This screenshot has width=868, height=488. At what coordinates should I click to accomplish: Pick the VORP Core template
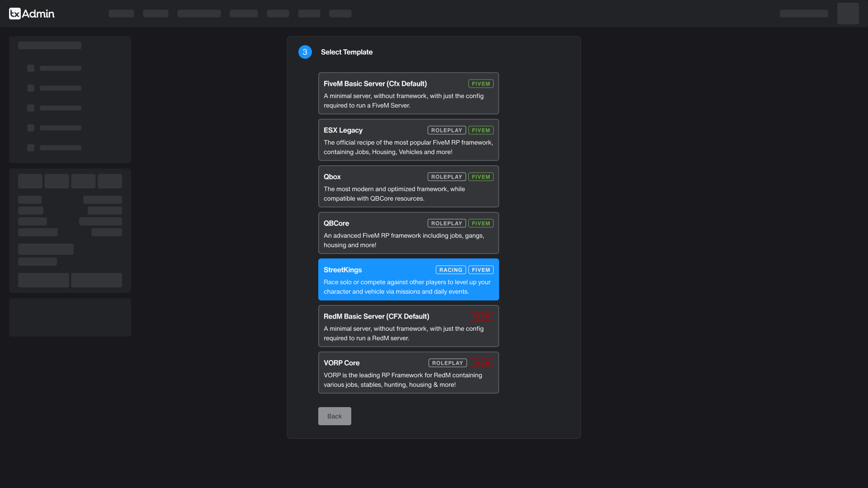tap(408, 373)
